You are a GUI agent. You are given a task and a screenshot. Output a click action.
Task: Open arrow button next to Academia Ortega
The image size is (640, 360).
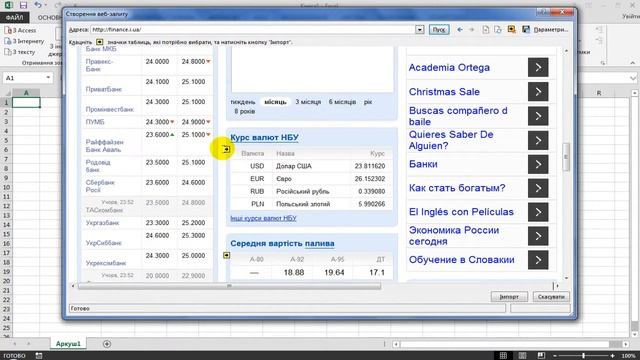tap(538, 67)
